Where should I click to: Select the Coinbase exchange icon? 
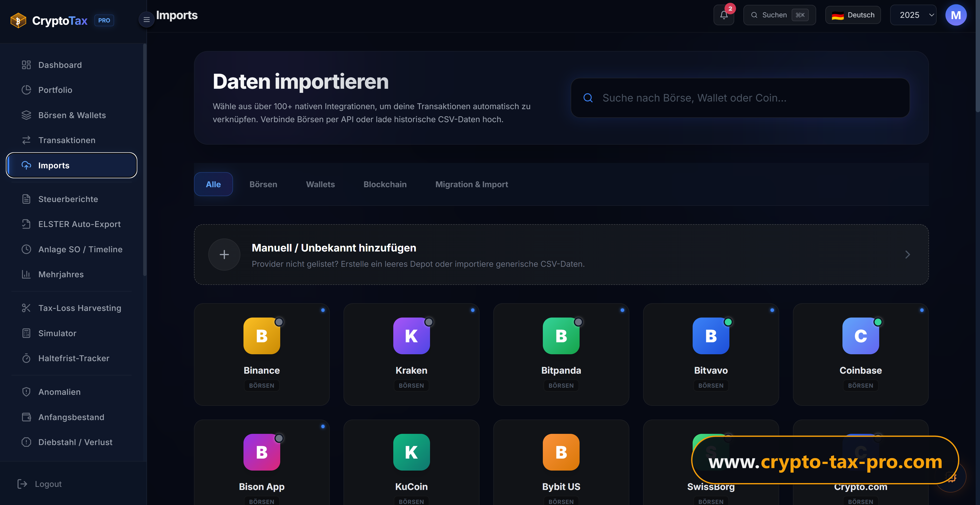click(861, 336)
